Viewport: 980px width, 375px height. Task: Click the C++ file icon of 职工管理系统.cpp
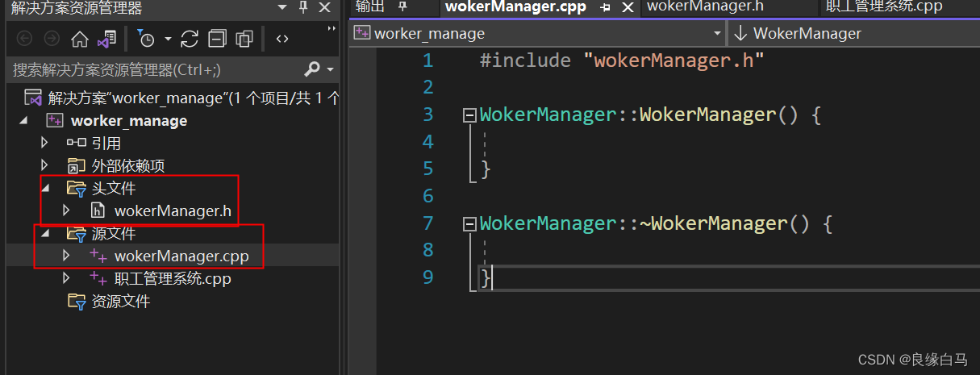(x=98, y=279)
